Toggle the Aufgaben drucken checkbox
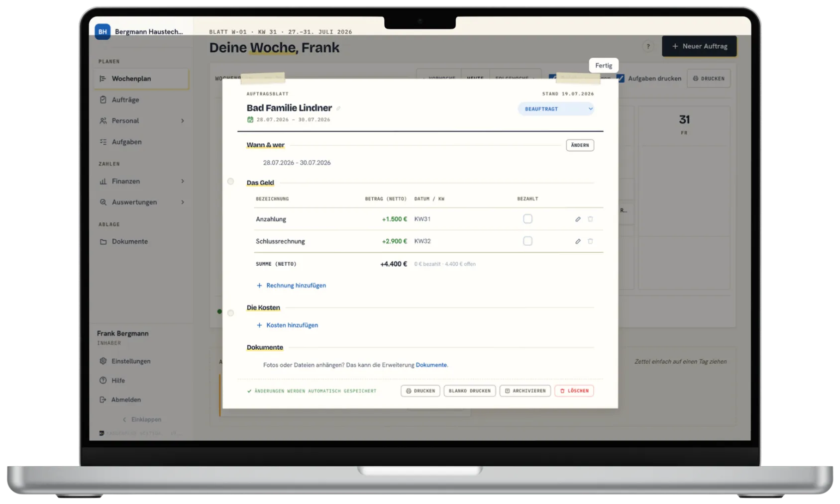 621,78
